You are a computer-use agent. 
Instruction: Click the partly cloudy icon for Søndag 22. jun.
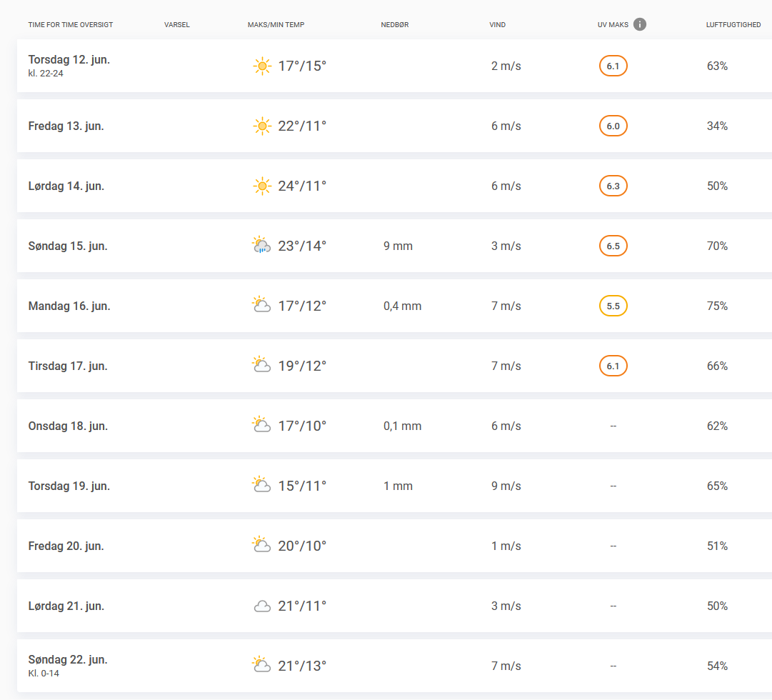click(261, 664)
